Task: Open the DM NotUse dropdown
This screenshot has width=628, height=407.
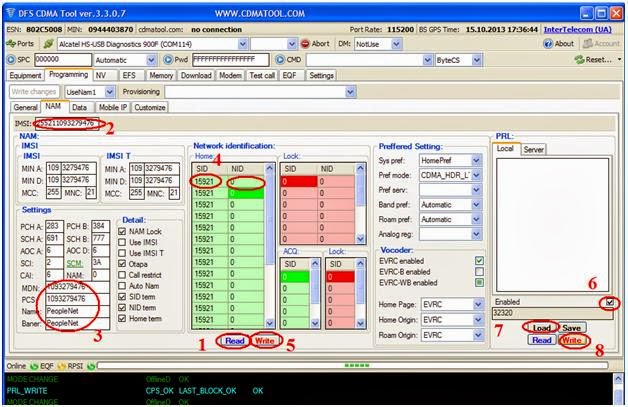Action: click(x=396, y=44)
